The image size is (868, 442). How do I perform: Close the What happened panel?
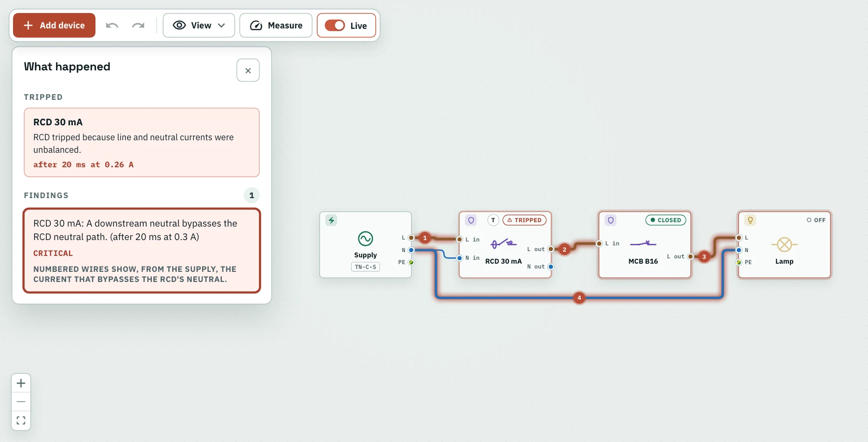(248, 70)
